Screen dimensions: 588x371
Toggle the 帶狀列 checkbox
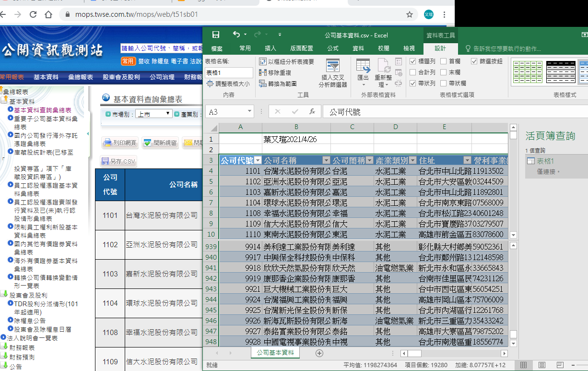413,84
